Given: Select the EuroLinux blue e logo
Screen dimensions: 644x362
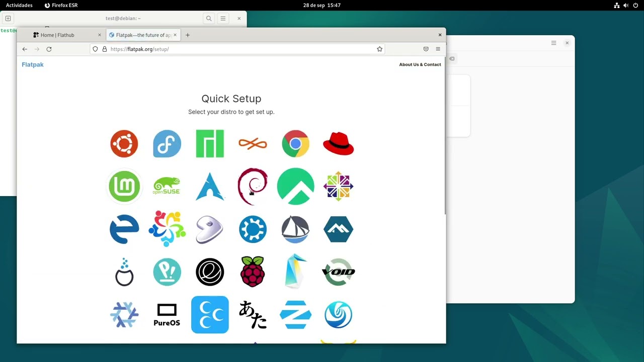Looking at the screenshot, I should coord(124,229).
